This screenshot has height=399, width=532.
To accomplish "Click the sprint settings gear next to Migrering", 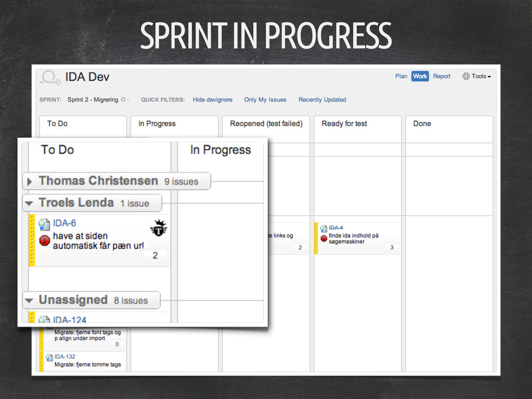I will [124, 100].
